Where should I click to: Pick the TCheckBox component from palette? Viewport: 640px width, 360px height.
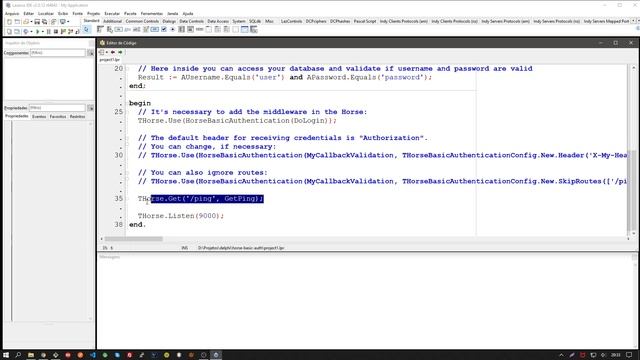[x=164, y=29]
